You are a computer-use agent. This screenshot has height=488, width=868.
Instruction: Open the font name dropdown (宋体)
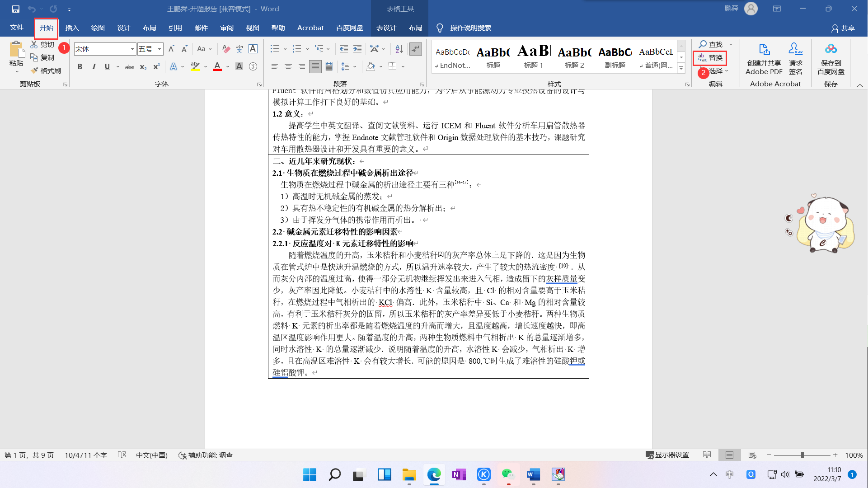coord(132,49)
